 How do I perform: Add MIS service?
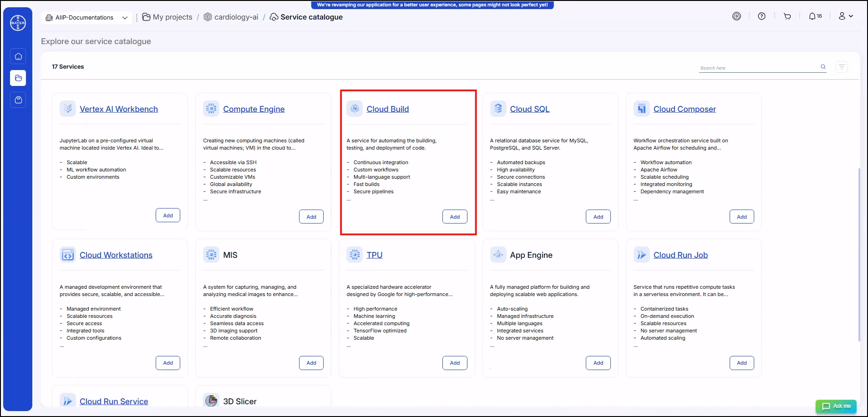click(311, 363)
